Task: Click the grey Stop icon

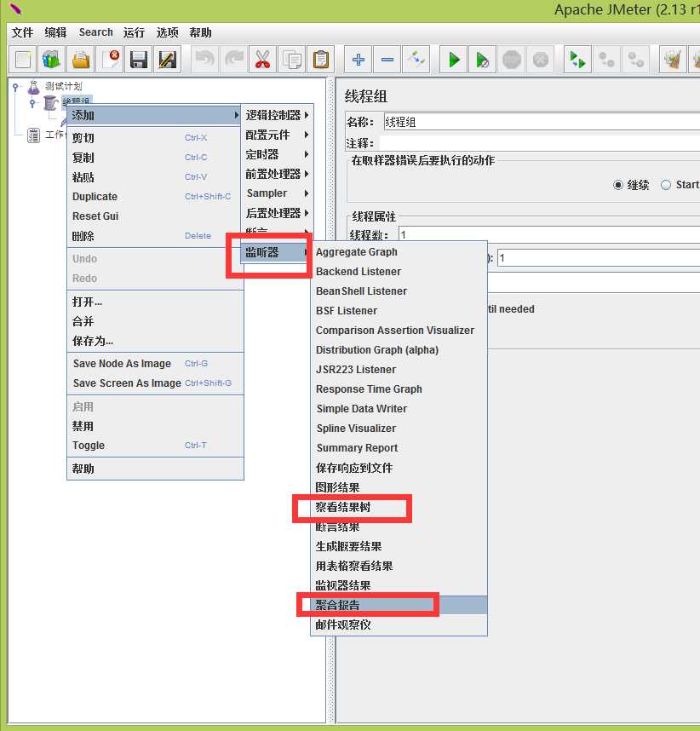Action: point(512,60)
